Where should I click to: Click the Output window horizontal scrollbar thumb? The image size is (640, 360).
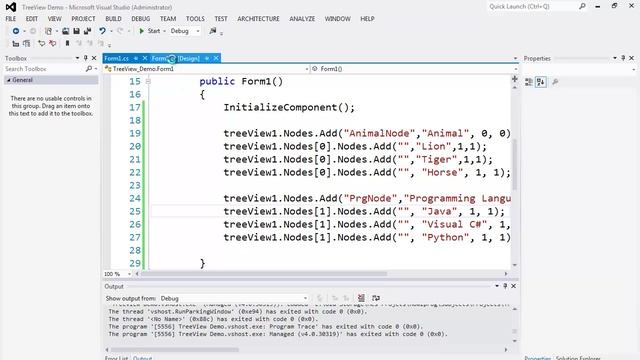point(175,349)
